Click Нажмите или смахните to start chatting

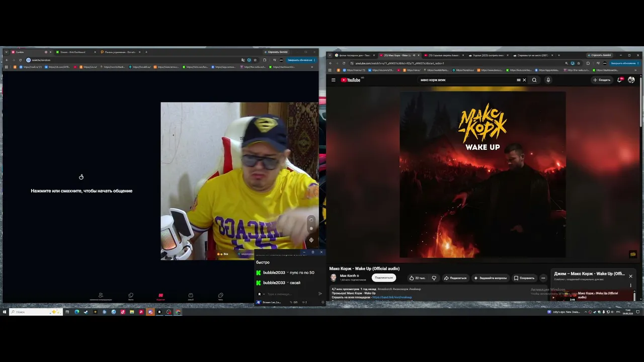coord(82,191)
